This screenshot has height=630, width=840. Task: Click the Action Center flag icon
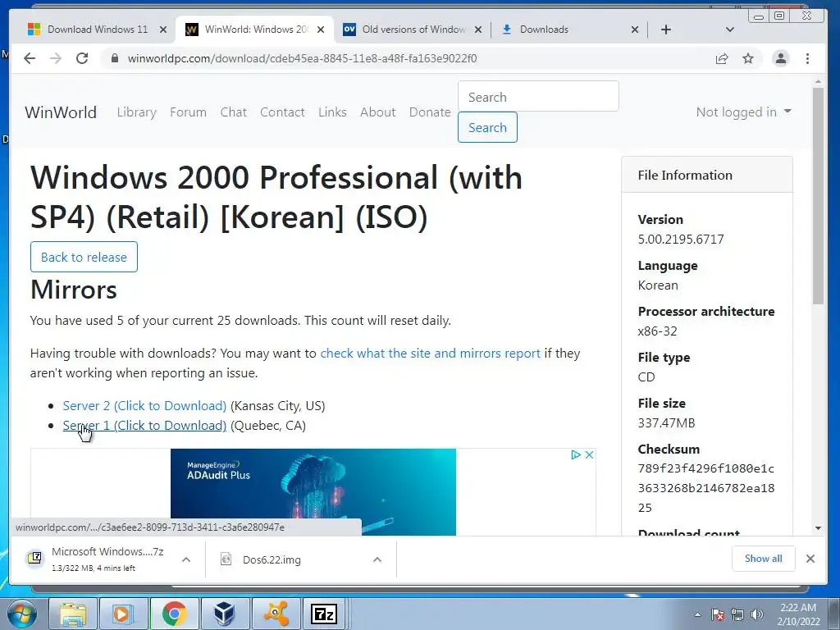pyautogui.click(x=718, y=614)
